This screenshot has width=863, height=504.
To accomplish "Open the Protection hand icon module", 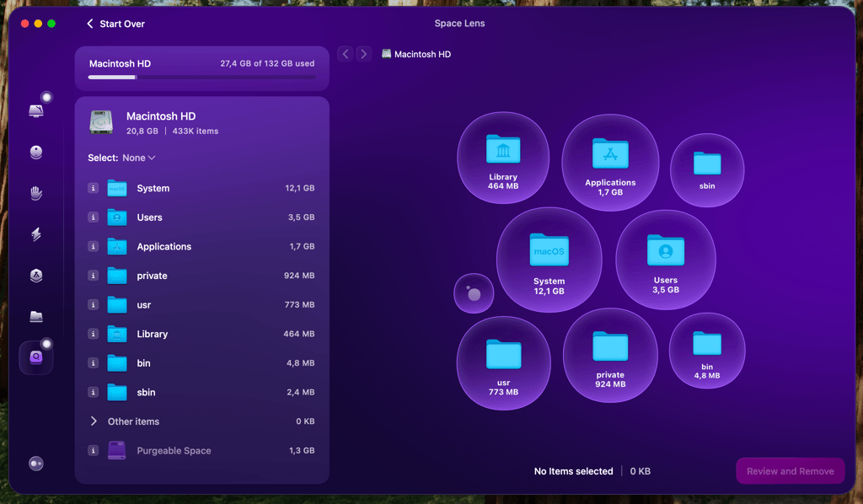I will 36,193.
